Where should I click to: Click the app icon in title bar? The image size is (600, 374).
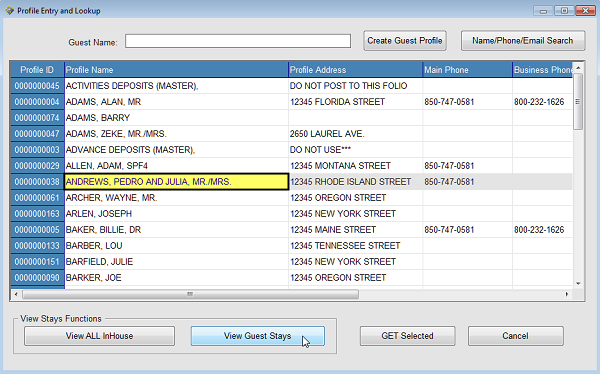(x=10, y=10)
